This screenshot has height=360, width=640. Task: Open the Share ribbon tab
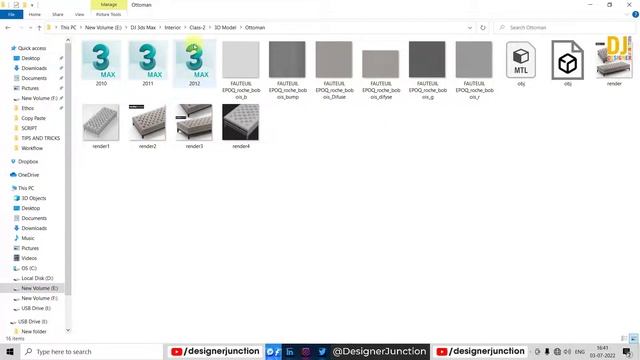58,14
